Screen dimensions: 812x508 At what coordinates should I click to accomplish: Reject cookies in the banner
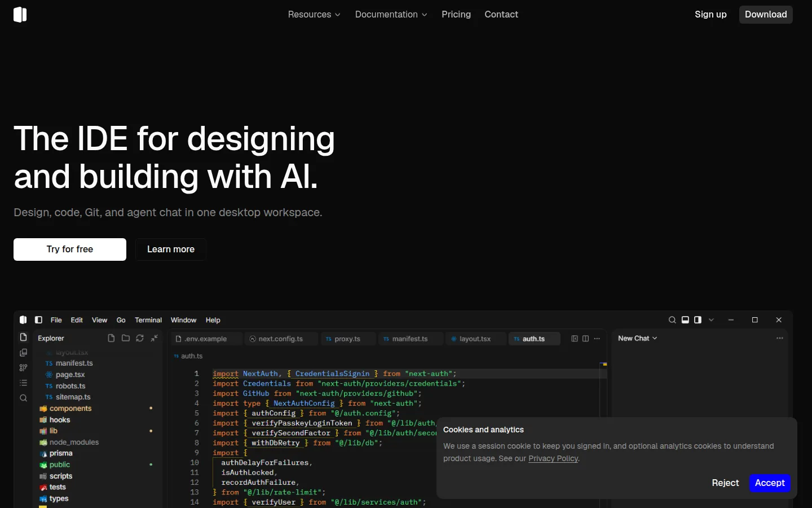tap(725, 483)
